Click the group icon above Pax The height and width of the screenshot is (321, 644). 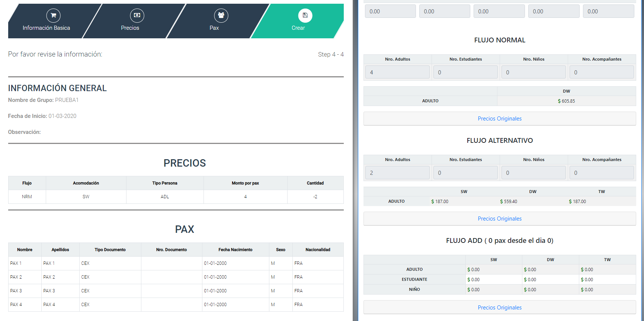tap(221, 15)
